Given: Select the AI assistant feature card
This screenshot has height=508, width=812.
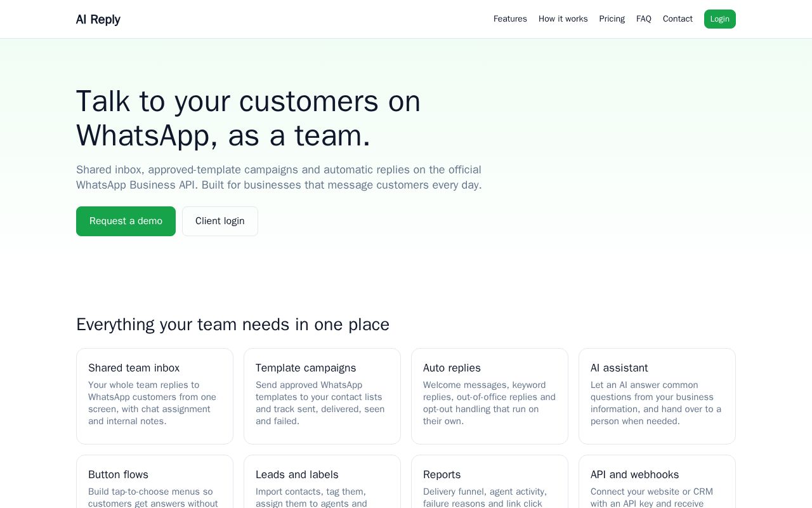Looking at the screenshot, I should click(657, 396).
